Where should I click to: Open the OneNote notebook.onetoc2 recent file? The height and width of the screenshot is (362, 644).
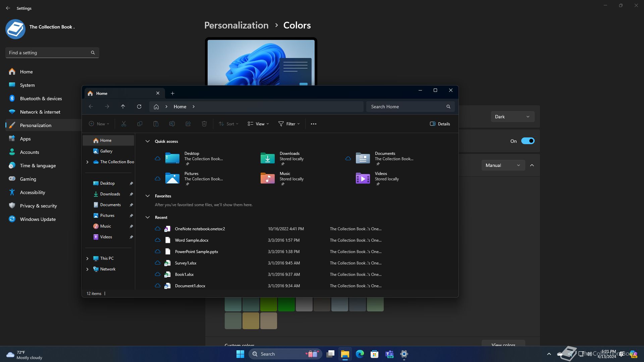click(200, 229)
